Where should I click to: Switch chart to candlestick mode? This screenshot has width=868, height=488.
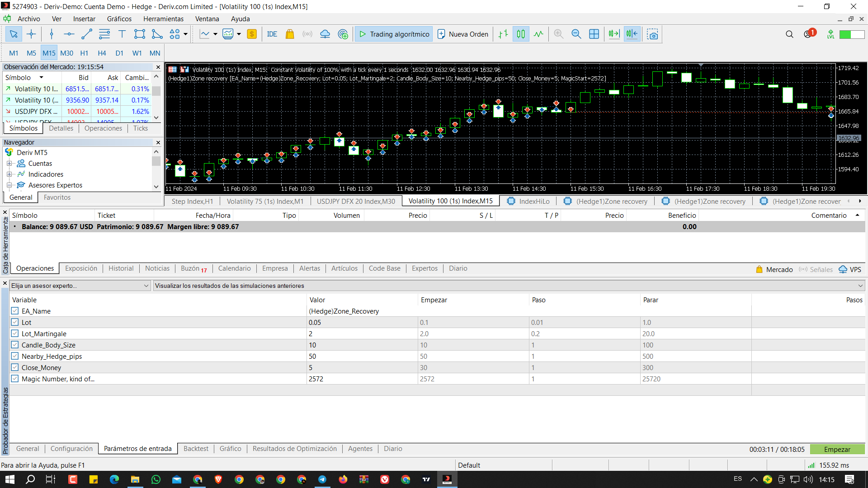point(521,34)
